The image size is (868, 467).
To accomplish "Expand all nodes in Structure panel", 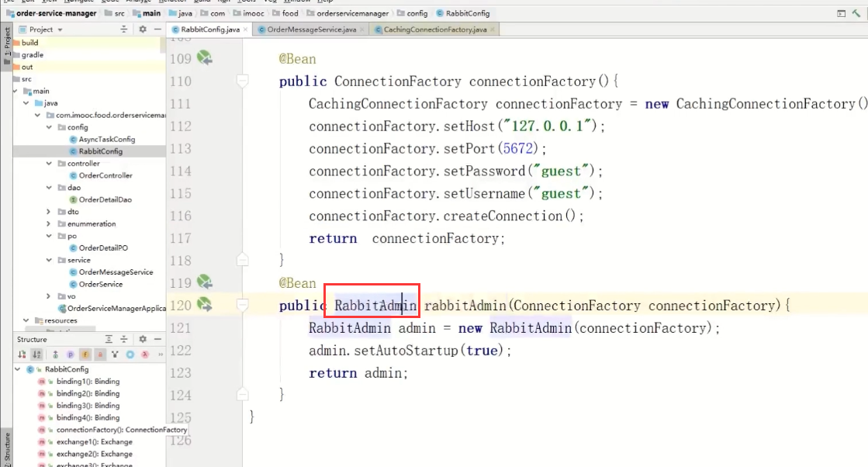I will [109, 339].
